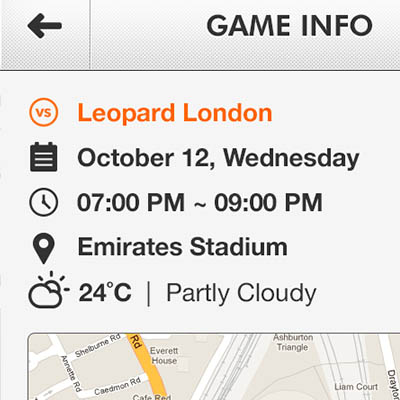Go back using the left arrow
Image resolution: width=400 pixels, height=400 pixels.
[x=45, y=26]
